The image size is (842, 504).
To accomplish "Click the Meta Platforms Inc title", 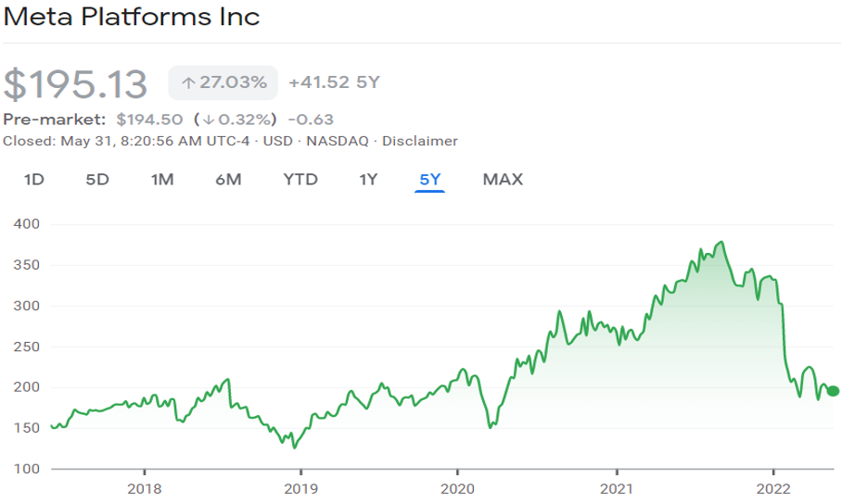I will (x=132, y=17).
